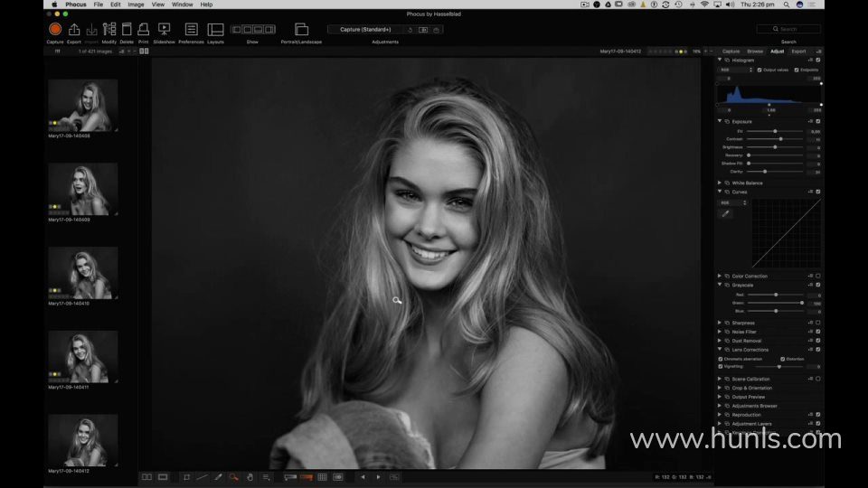Adjust the Exposure EV slider
868x488 pixels.
point(775,131)
